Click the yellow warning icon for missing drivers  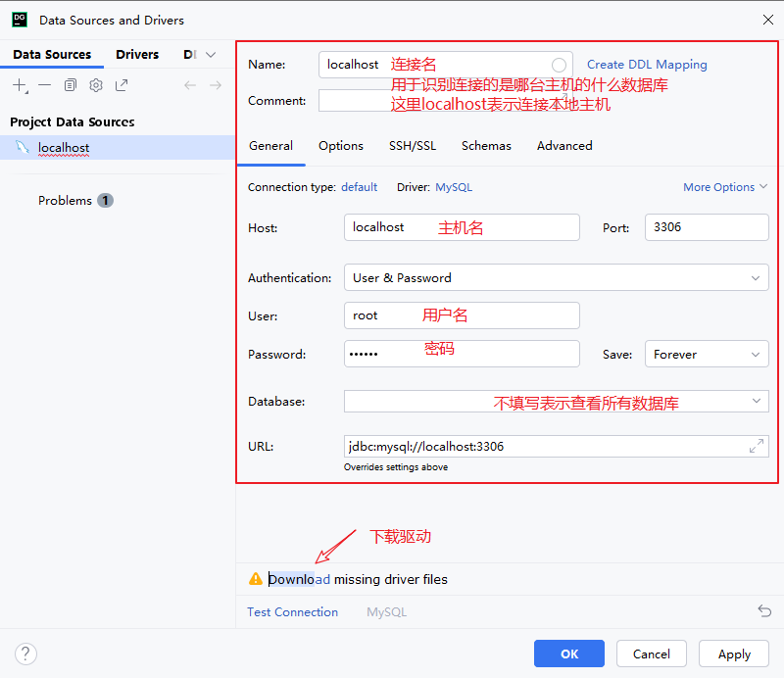256,579
